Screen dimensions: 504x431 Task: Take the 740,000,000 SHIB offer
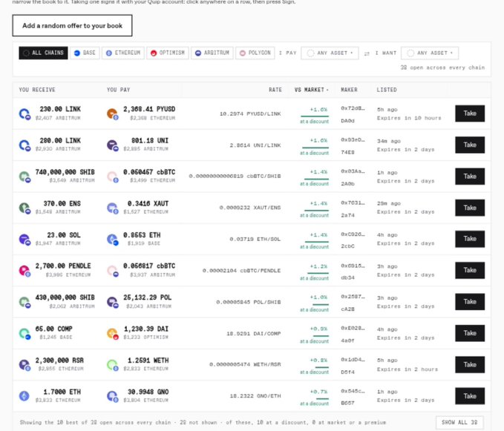470,177
